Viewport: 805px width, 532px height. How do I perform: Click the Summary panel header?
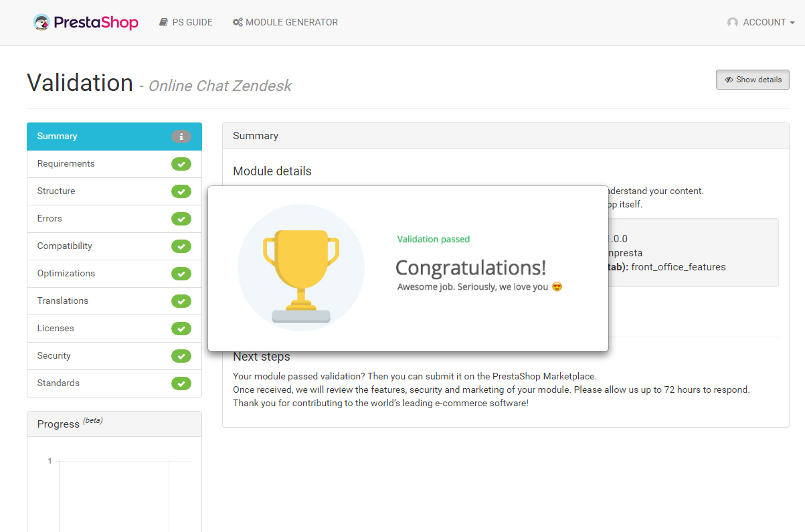[506, 136]
